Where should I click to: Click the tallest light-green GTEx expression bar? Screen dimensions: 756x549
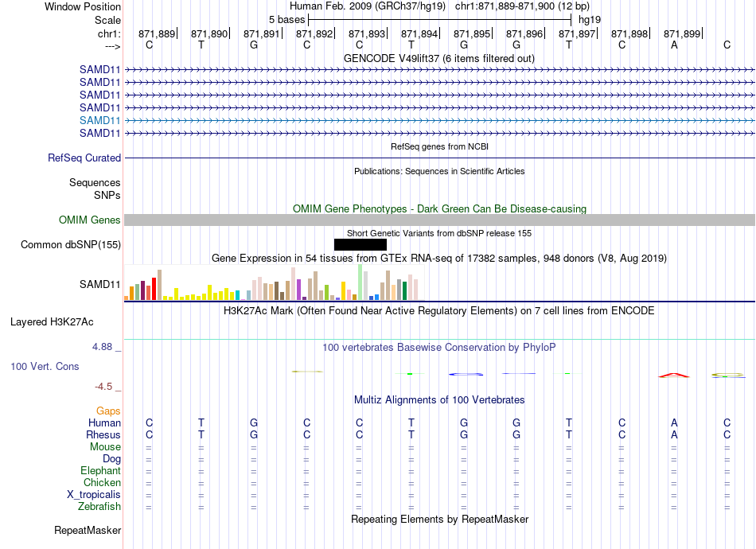[x=360, y=282]
